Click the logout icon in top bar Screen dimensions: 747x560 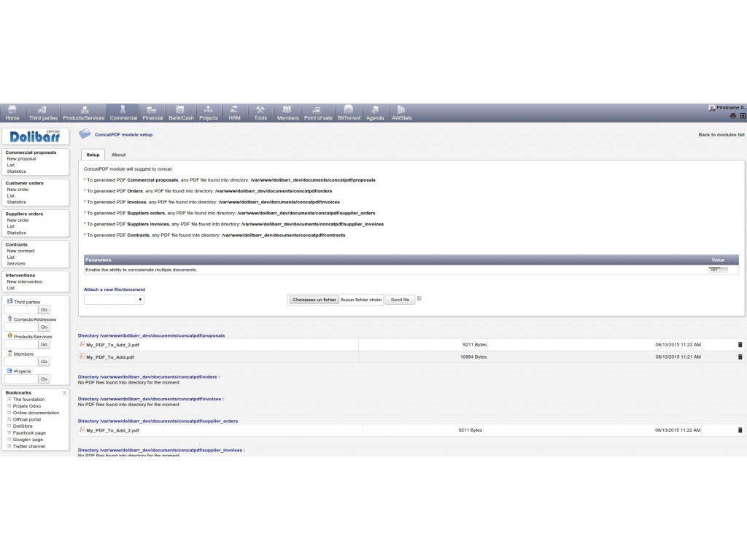742,116
